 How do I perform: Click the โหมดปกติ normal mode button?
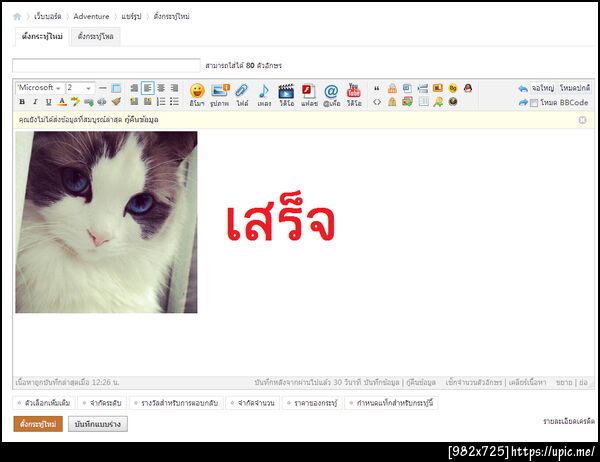click(575, 88)
